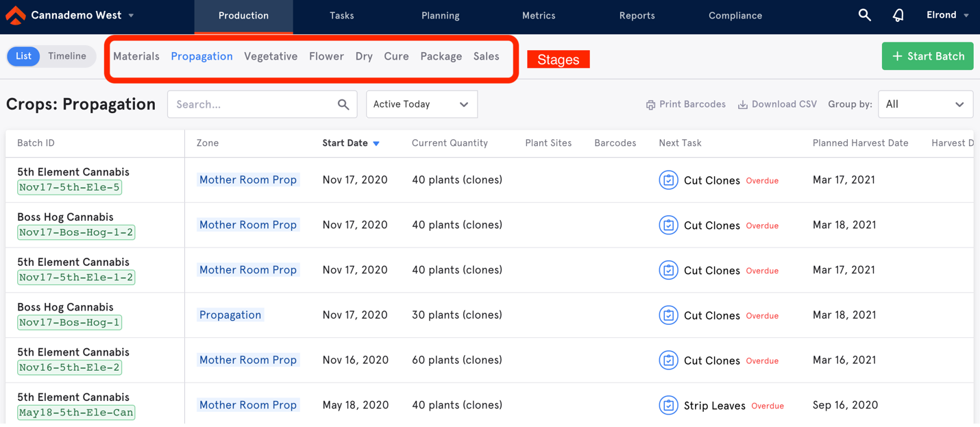Viewport: 980px width, 427px height.
Task: Open the Group by All dropdown
Action: (925, 104)
